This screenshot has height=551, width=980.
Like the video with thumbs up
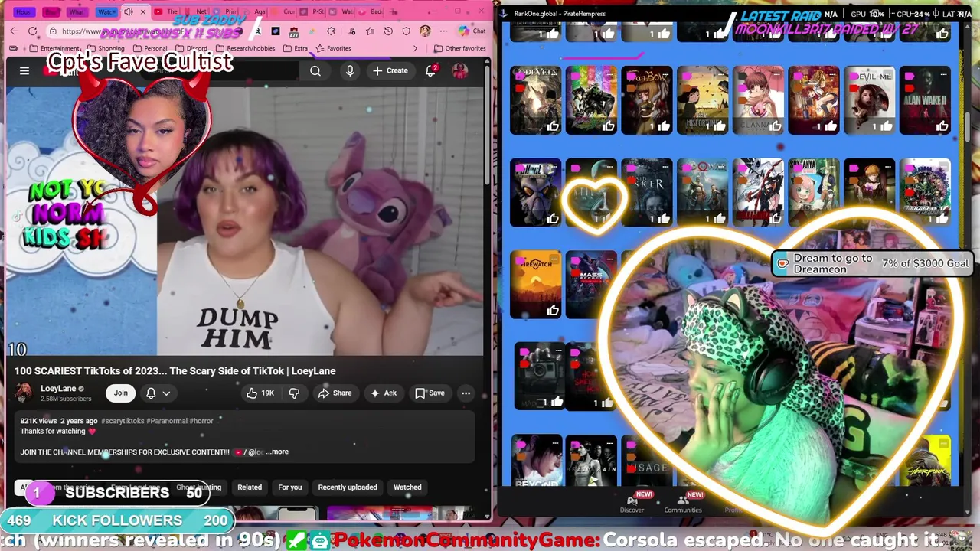(260, 393)
